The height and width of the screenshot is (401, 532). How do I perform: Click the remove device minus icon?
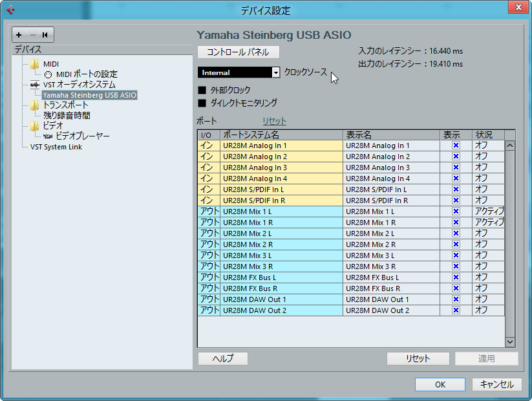pyautogui.click(x=32, y=35)
